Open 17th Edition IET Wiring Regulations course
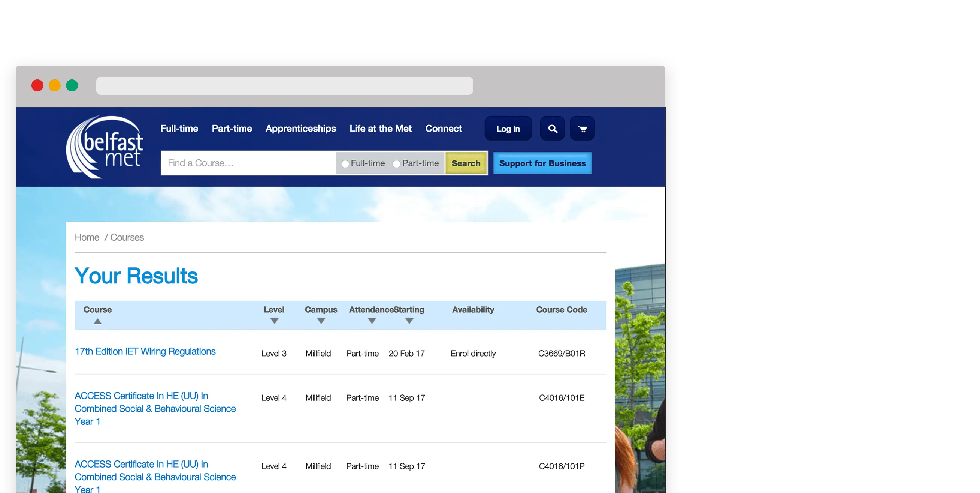The height and width of the screenshot is (493, 980). pyautogui.click(x=145, y=351)
